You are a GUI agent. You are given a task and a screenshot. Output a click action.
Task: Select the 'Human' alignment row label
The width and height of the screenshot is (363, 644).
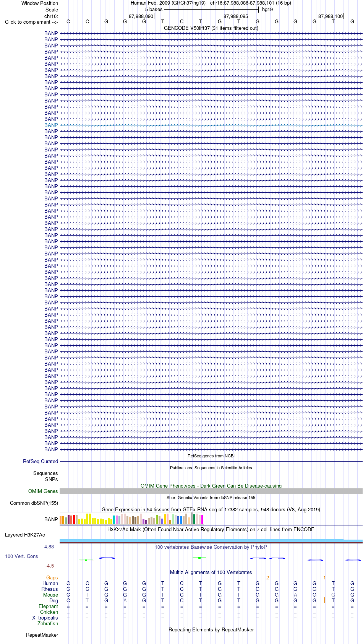(x=50, y=584)
